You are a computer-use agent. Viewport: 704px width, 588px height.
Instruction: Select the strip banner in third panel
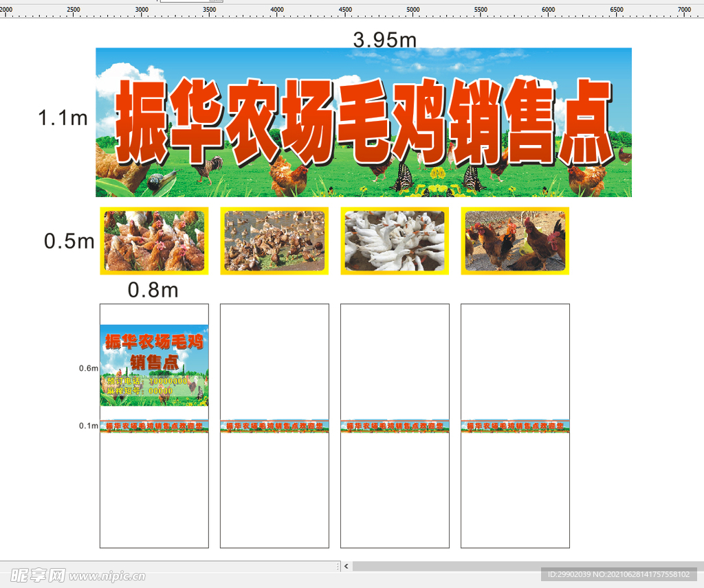[x=395, y=426]
